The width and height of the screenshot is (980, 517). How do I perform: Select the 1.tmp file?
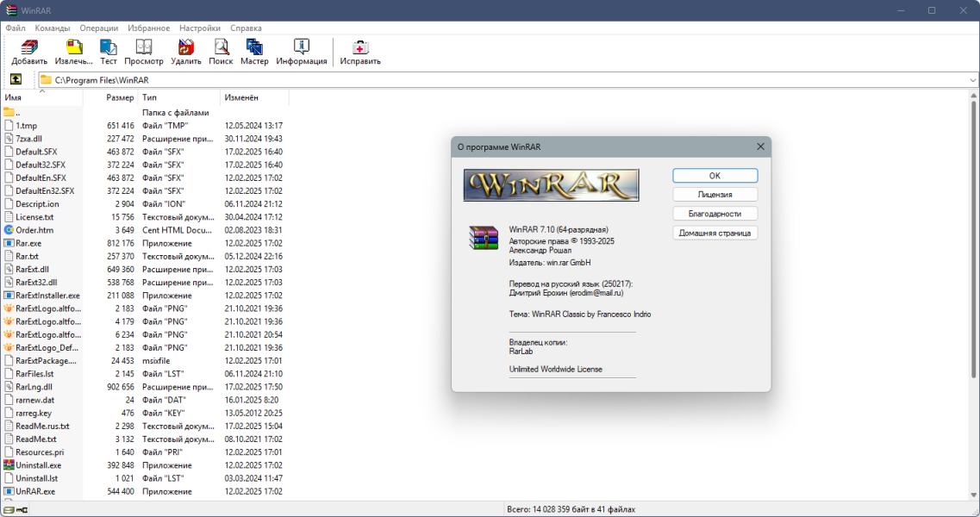click(26, 126)
